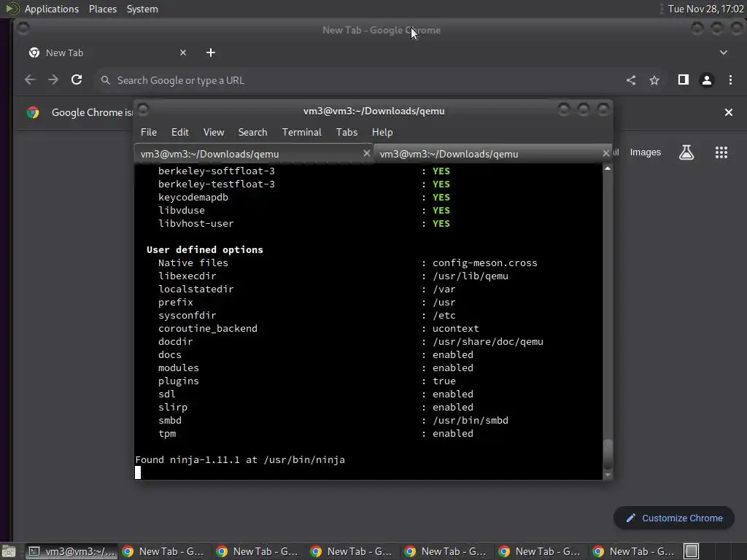Click the 'User defined options' heading
Screen dimensions: 747x560
205,249
